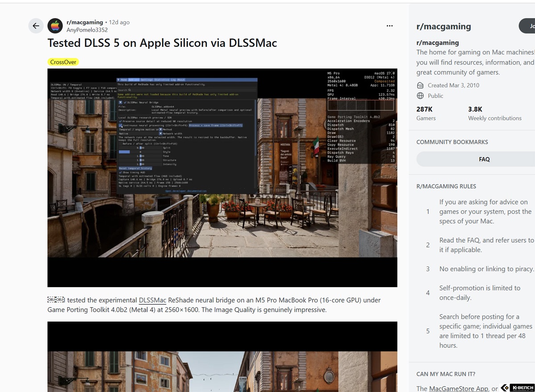Click the 'Public' community type text
535x392 pixels.
436,95
